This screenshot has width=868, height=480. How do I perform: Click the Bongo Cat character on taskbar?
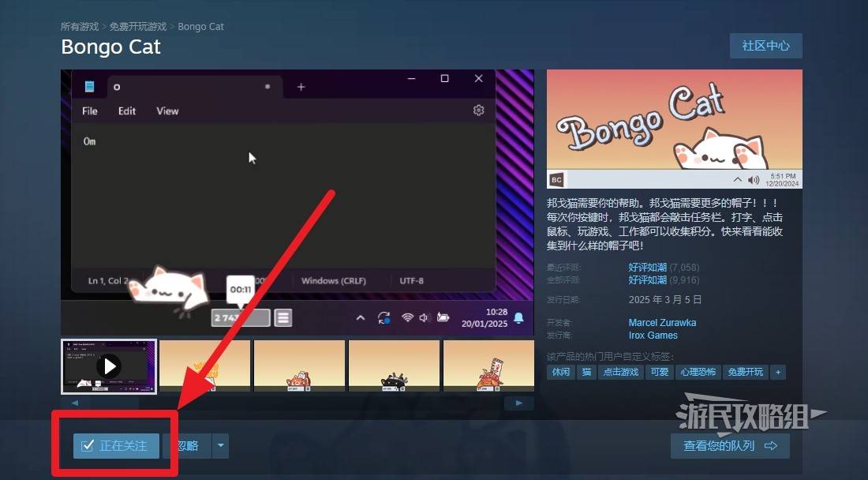tap(170, 291)
